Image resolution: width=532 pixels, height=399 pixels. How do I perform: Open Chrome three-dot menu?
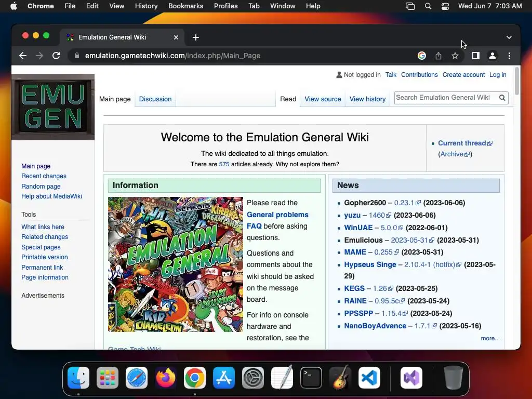coord(509,56)
